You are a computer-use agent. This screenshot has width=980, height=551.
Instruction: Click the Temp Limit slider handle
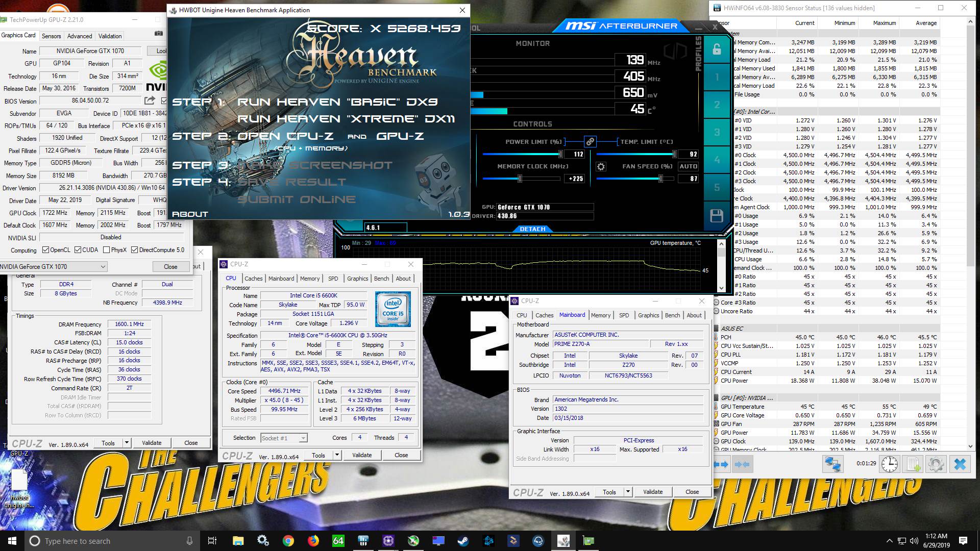click(674, 154)
